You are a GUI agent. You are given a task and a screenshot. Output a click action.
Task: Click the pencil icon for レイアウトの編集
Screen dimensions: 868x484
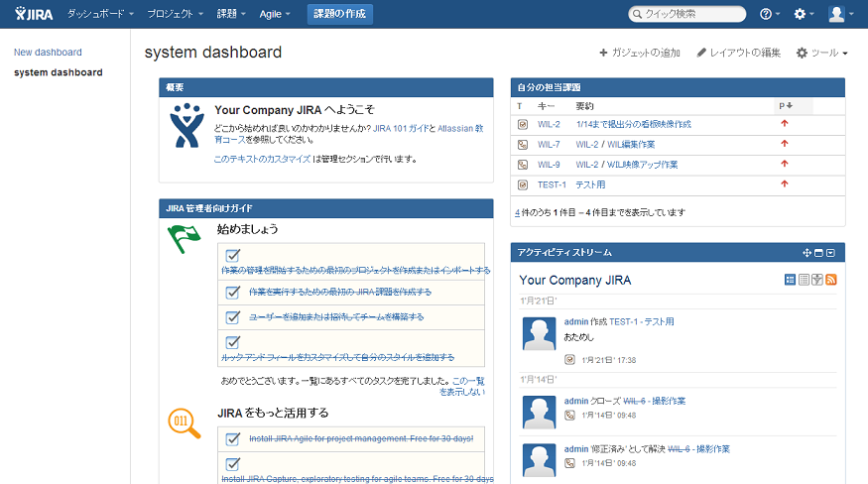point(701,53)
